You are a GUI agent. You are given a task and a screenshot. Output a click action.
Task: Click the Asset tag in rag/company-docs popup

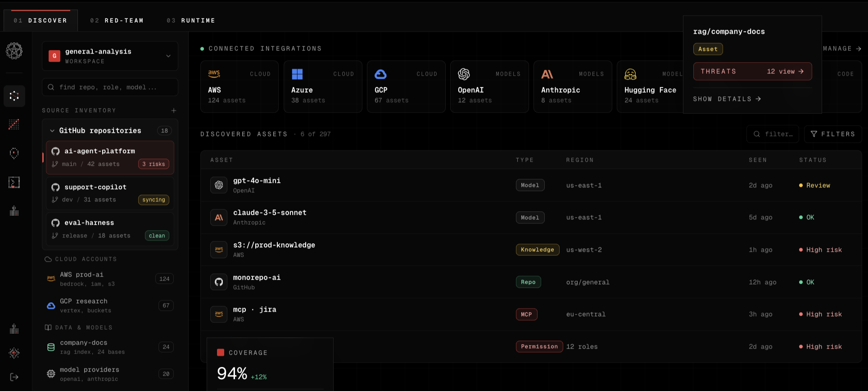click(x=708, y=49)
